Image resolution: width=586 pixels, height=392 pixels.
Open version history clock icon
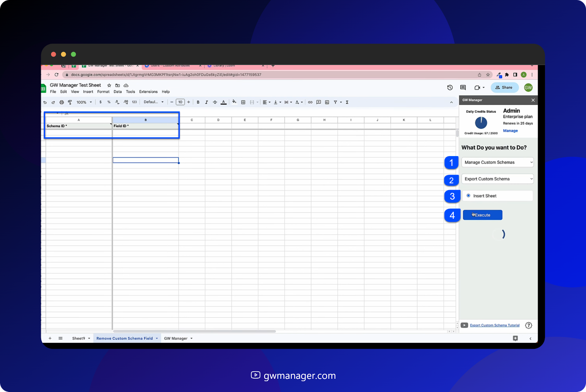(x=450, y=88)
